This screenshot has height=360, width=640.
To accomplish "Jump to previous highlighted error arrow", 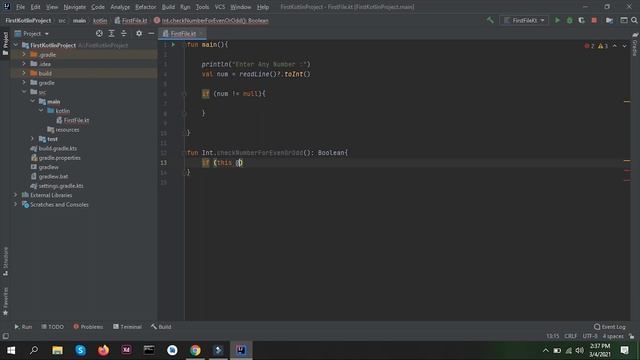I will [615, 46].
